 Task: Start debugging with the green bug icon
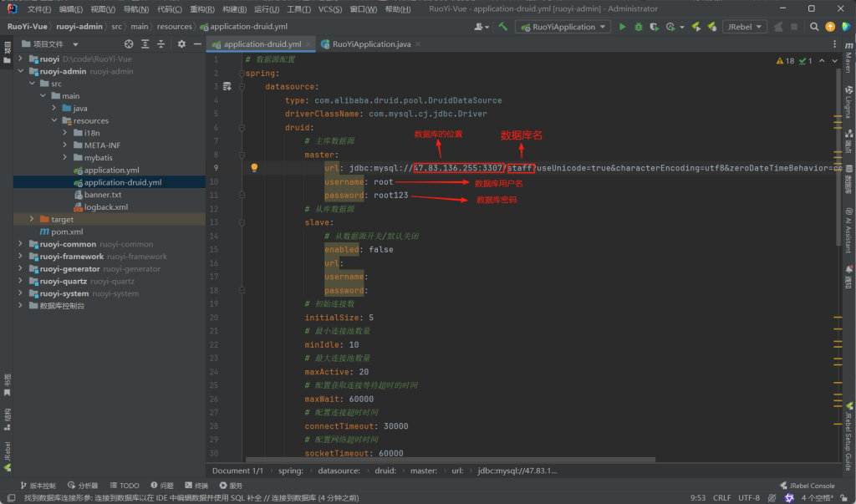pos(638,27)
